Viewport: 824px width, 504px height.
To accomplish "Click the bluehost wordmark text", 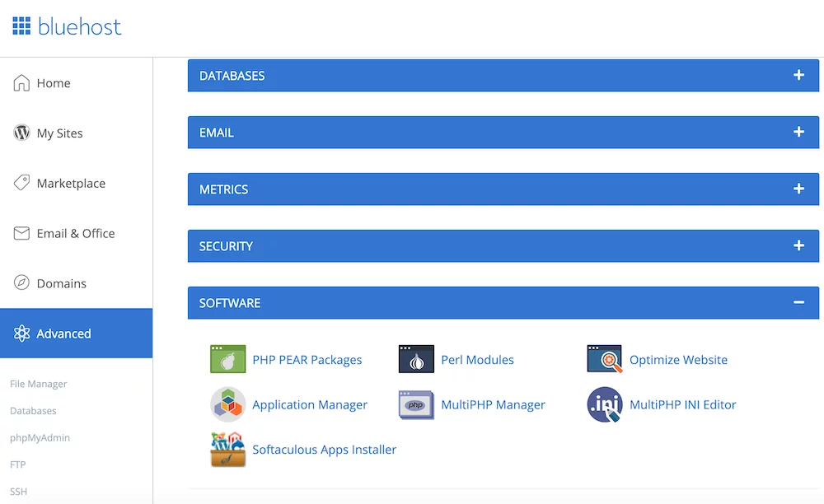I will pos(79,26).
